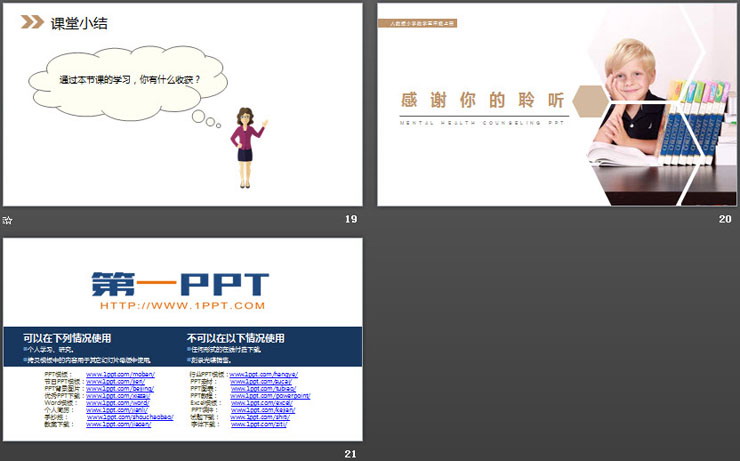Click the www.1ppt.com/hangye/ link

pyautogui.click(x=264, y=374)
